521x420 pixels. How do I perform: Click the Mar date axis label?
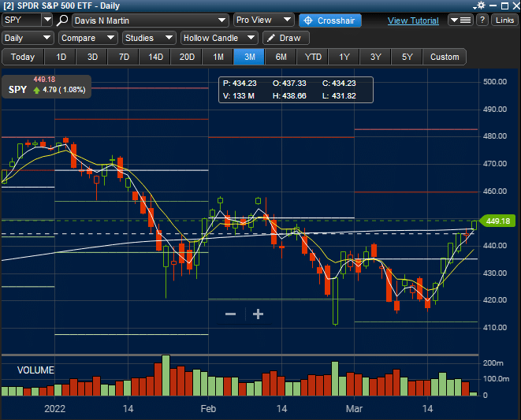[354, 409]
